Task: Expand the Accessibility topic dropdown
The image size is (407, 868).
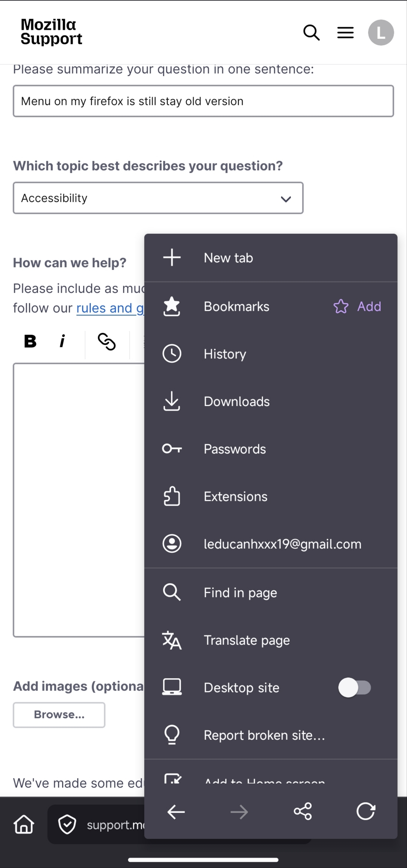Action: point(158,198)
